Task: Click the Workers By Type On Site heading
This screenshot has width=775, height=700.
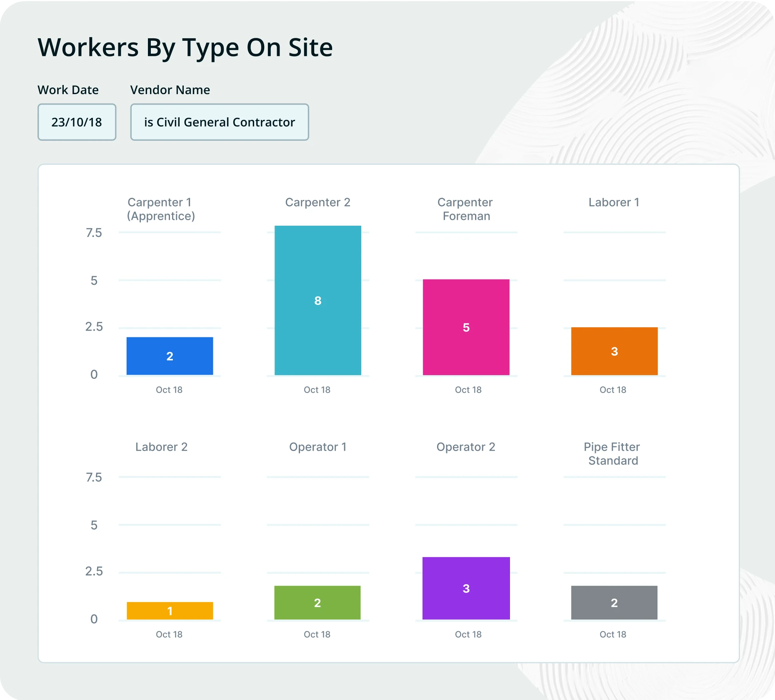Action: coord(185,47)
